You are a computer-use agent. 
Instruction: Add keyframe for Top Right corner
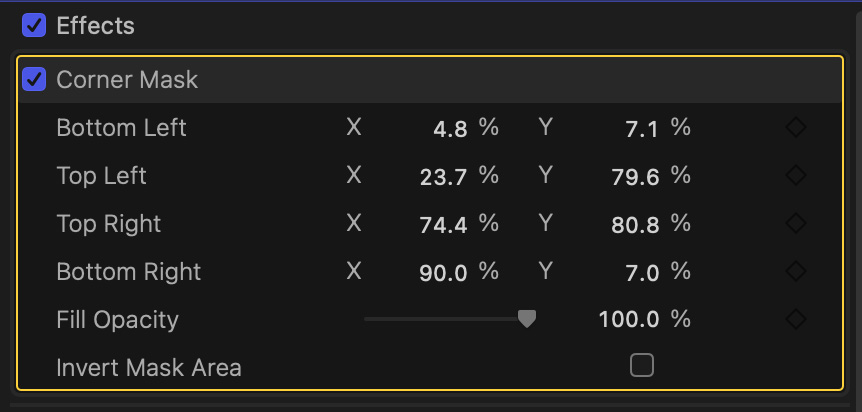click(x=796, y=224)
